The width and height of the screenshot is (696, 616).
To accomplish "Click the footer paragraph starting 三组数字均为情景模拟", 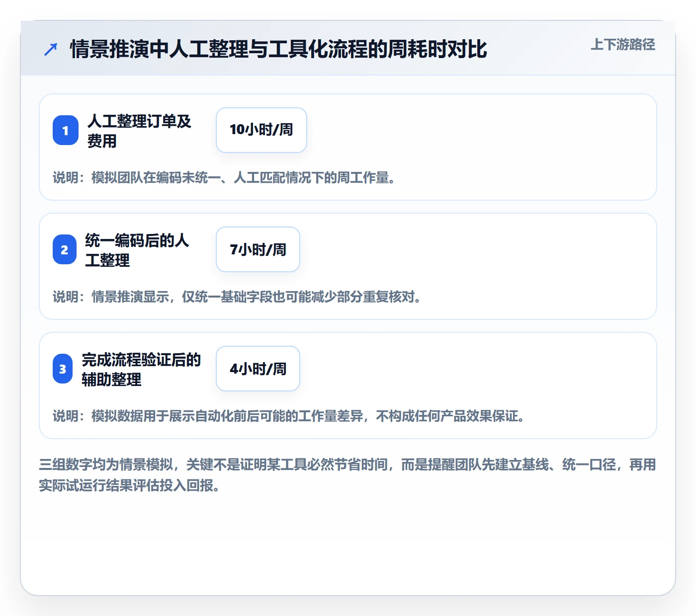I will coord(348,475).
